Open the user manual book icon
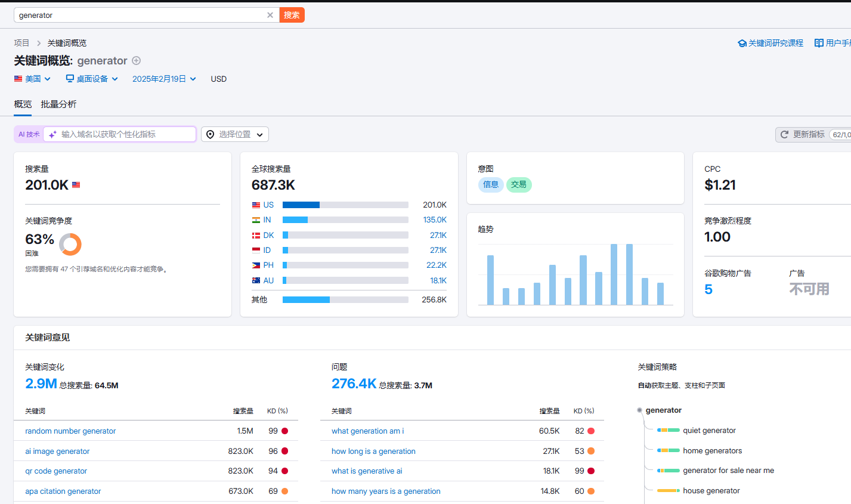 819,43
